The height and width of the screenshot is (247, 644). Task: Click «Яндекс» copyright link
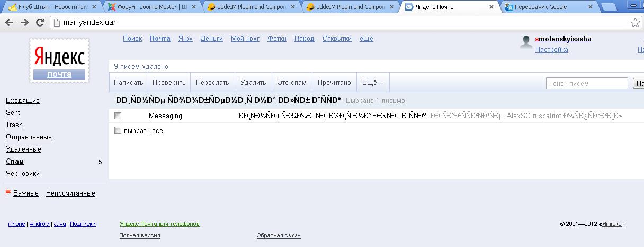(x=611, y=224)
